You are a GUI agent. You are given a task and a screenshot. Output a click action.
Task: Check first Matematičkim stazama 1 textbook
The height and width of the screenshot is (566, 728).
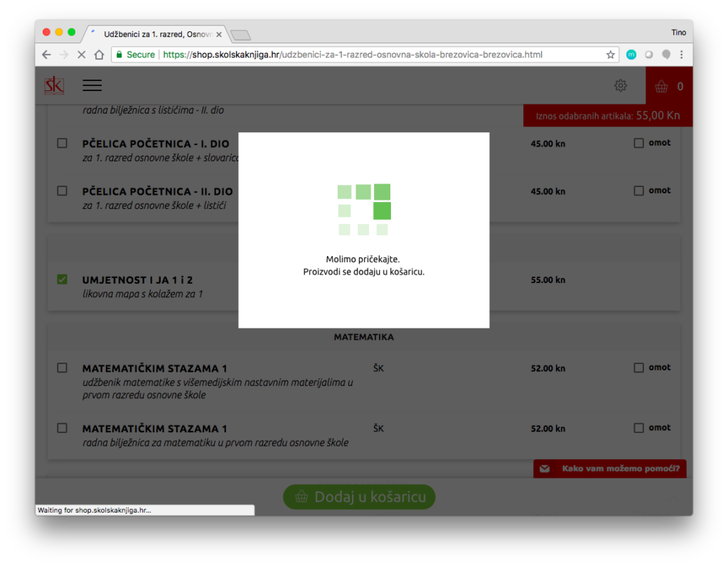click(x=62, y=368)
